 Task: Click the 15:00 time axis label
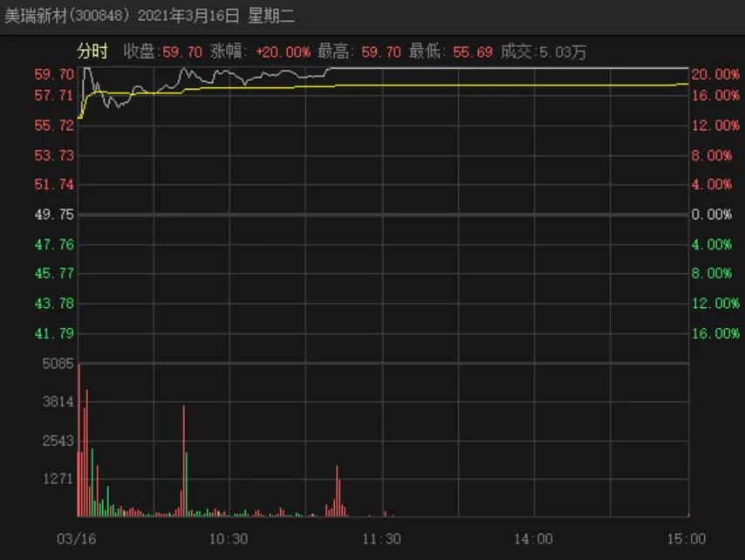click(x=687, y=538)
